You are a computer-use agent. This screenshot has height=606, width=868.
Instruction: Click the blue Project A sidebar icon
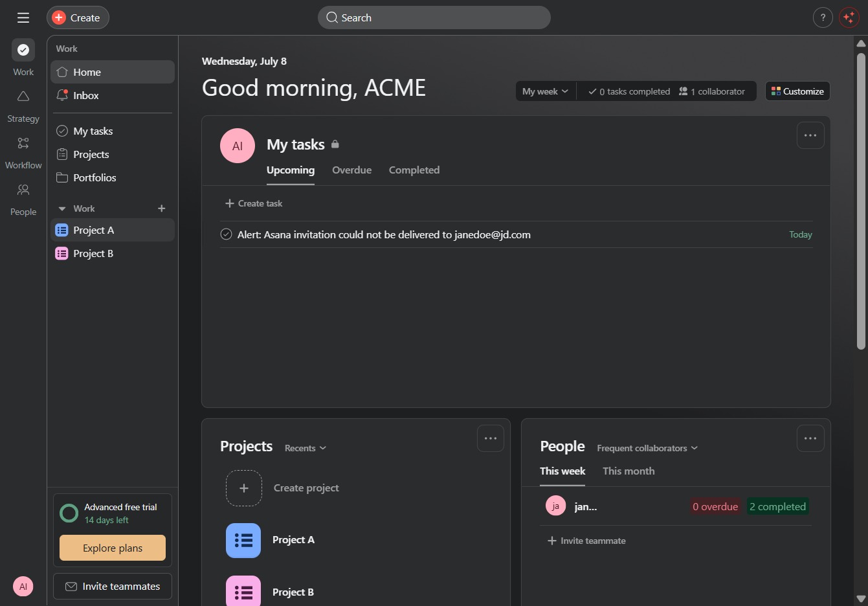click(61, 230)
